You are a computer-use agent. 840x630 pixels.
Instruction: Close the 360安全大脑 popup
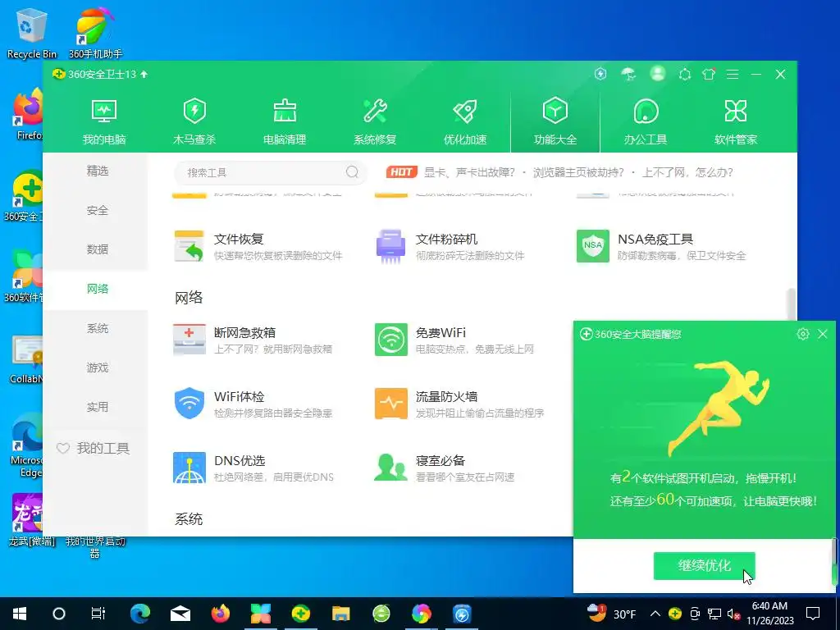pyautogui.click(x=823, y=334)
